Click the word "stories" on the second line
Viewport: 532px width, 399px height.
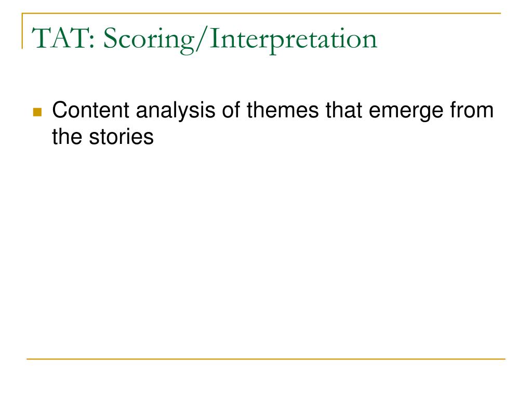(x=121, y=137)
